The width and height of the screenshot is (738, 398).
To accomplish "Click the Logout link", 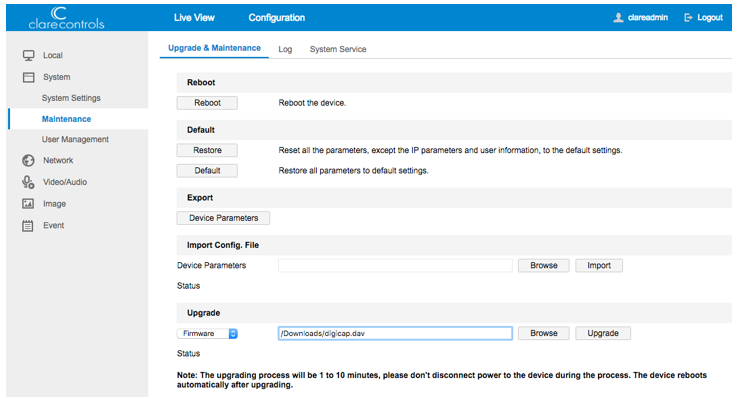I will click(x=710, y=18).
